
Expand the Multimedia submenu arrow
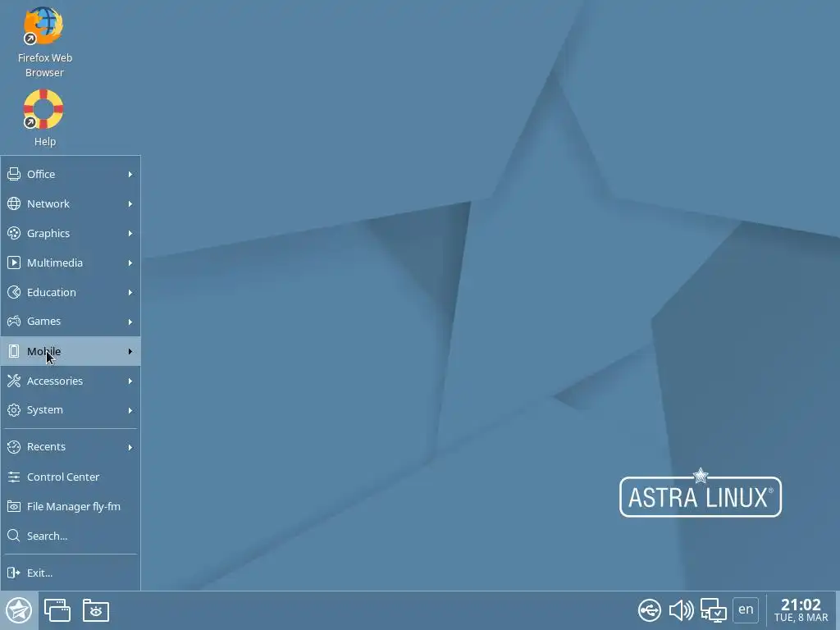[130, 262]
